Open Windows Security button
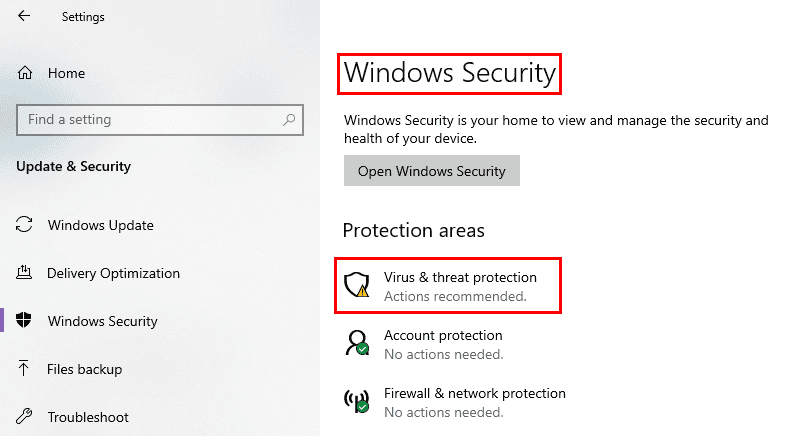The height and width of the screenshot is (436, 794). click(431, 171)
